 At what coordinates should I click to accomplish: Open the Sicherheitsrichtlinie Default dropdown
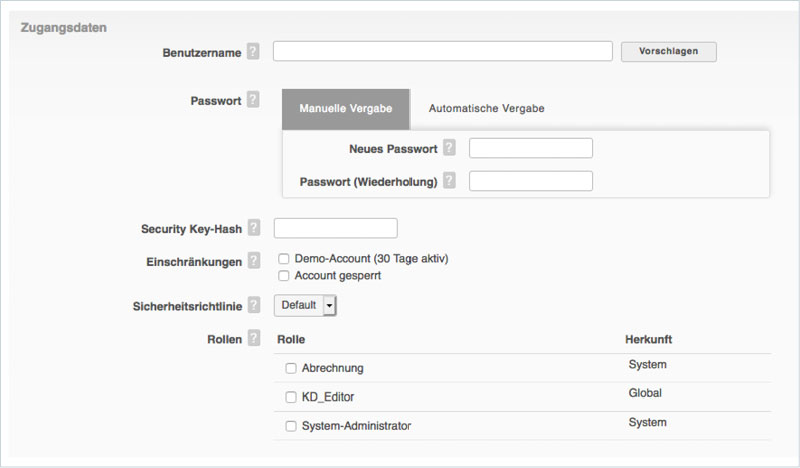tap(305, 305)
